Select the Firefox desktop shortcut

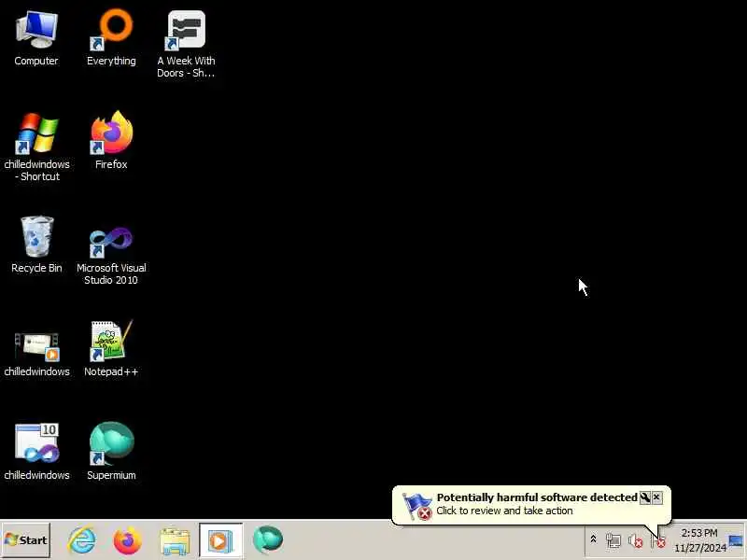pos(111,141)
